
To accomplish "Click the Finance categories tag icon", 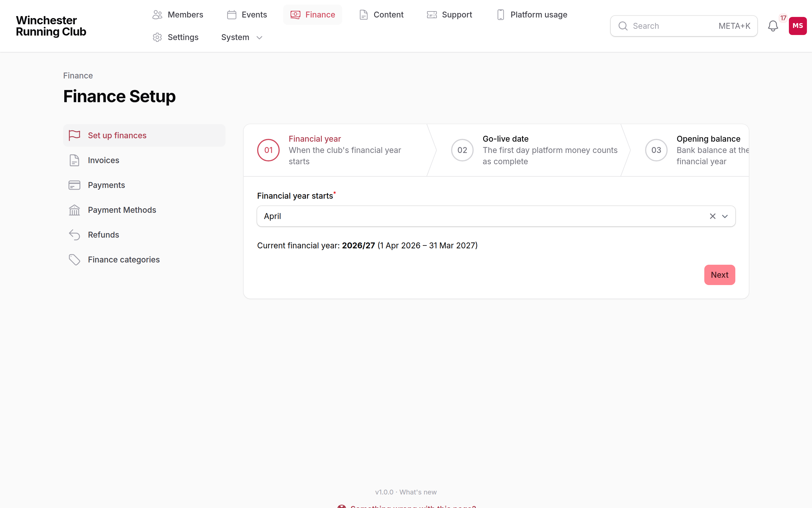I will 74,260.
